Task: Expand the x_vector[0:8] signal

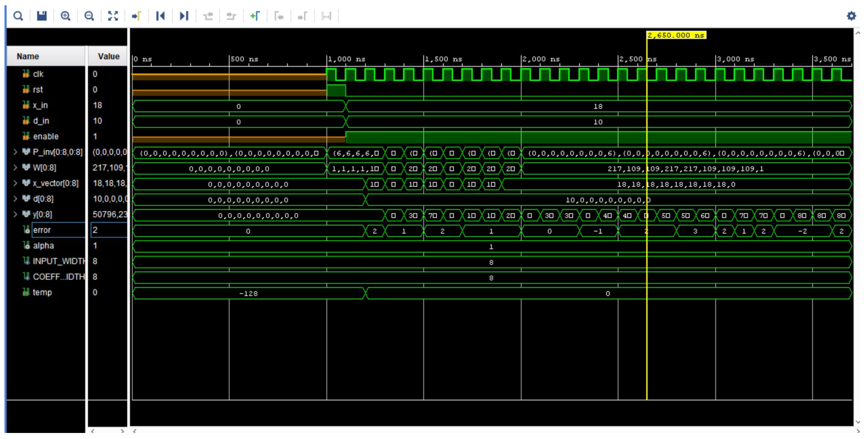Action: click(x=15, y=183)
